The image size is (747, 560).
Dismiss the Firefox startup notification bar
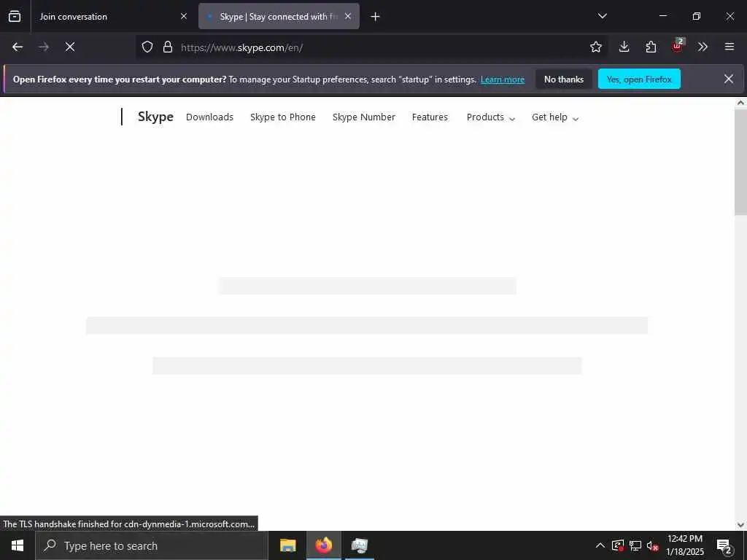coord(729,79)
